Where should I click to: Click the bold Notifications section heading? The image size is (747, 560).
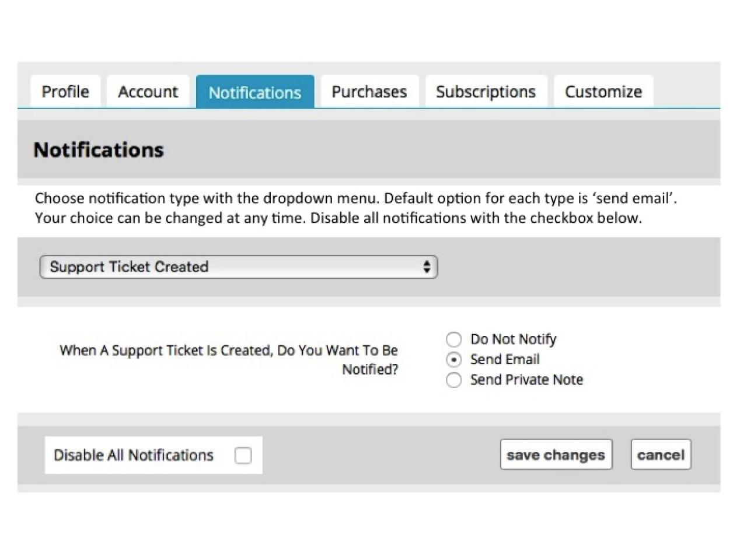[99, 150]
